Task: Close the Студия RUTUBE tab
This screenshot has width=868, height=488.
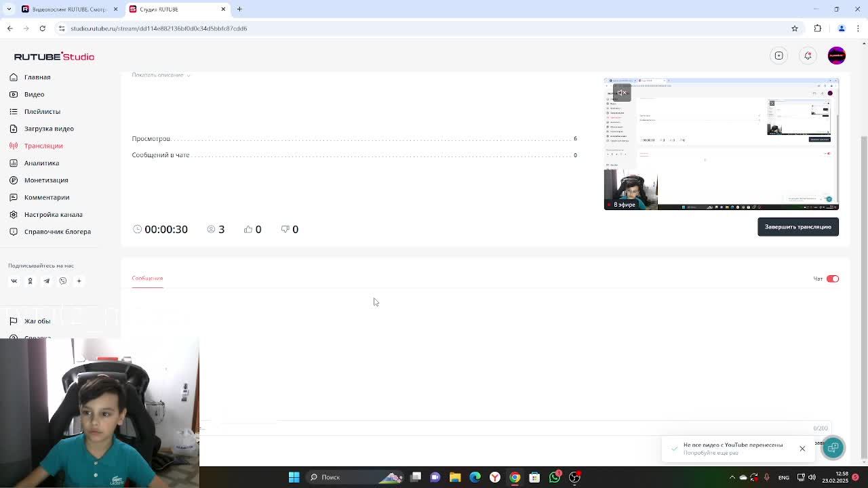Action: [223, 9]
